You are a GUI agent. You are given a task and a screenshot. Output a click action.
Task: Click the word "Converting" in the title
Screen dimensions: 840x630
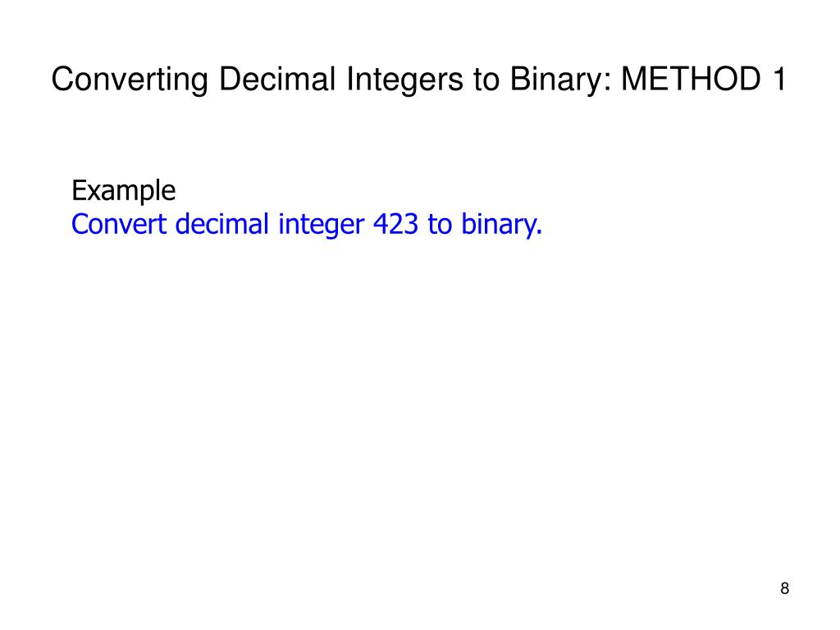130,80
